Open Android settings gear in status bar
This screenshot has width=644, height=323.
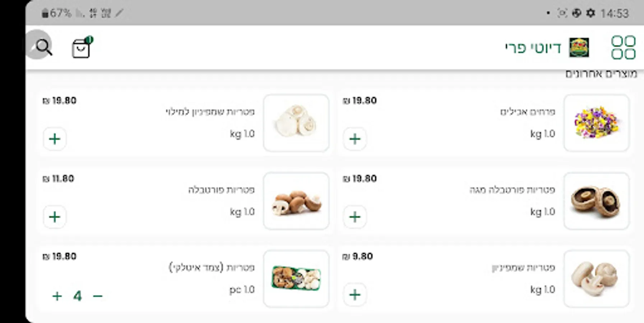590,13
